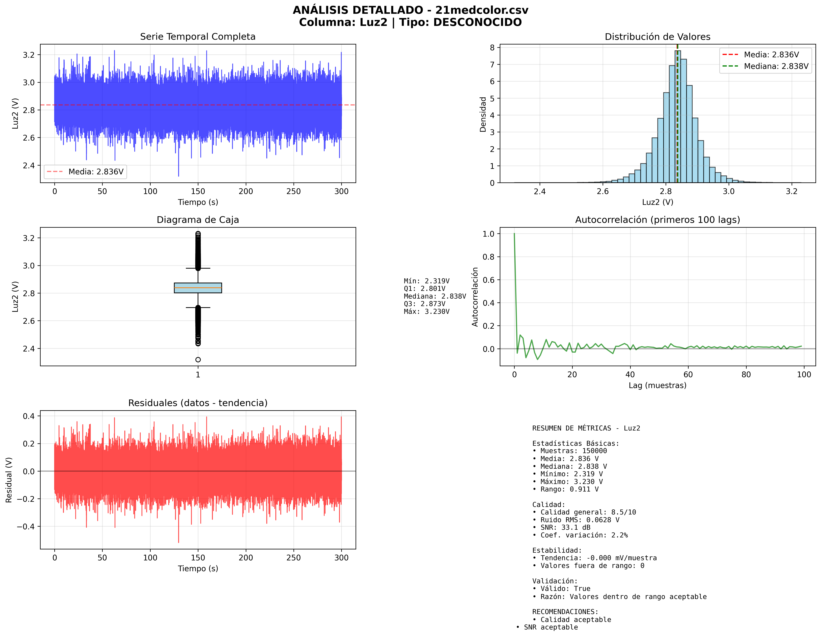Screen dimensions: 821x644
Task: Click the 'RESUMEN DE MÉTRICAS - Luz2' heading
Action: (x=586, y=428)
